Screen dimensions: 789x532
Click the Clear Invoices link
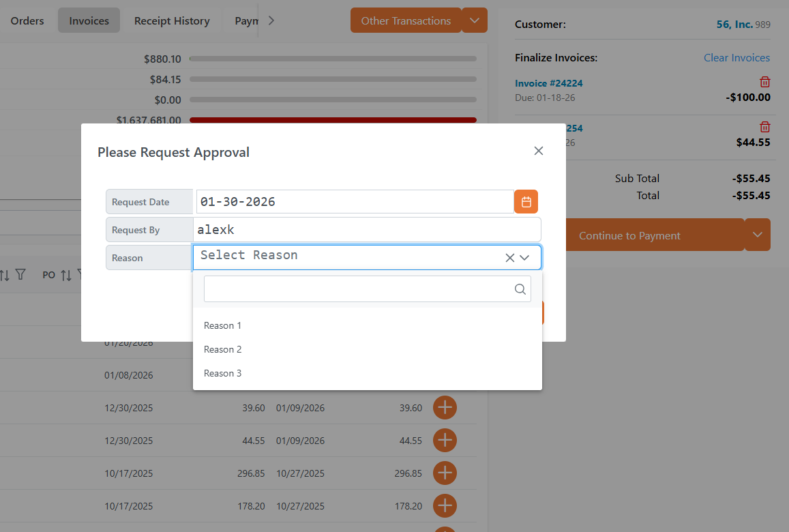(x=736, y=57)
